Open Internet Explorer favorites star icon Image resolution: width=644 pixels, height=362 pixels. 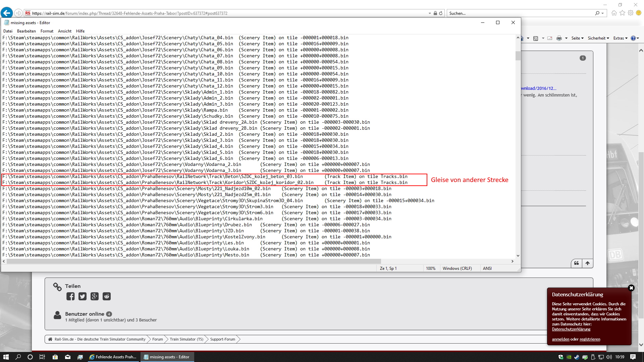point(622,13)
